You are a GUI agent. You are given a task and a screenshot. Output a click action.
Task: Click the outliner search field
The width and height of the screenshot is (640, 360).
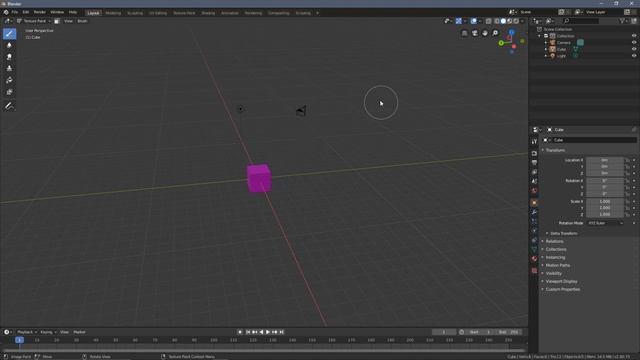(x=580, y=21)
